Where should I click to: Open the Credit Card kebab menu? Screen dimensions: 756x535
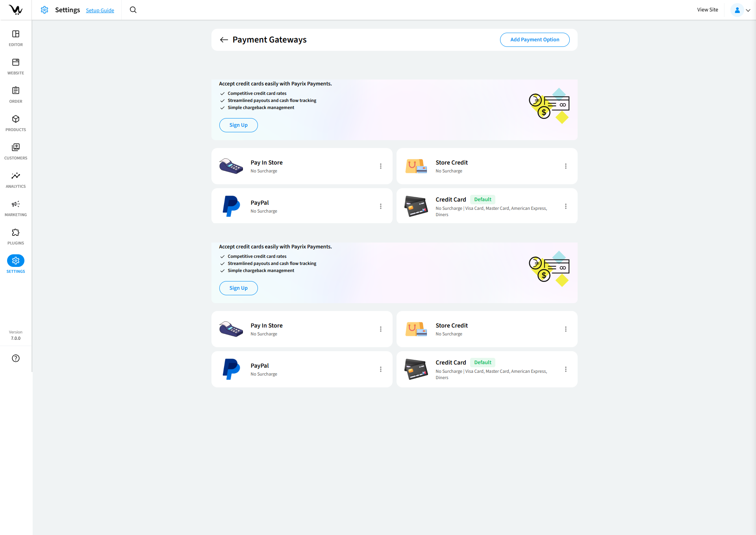(566, 206)
